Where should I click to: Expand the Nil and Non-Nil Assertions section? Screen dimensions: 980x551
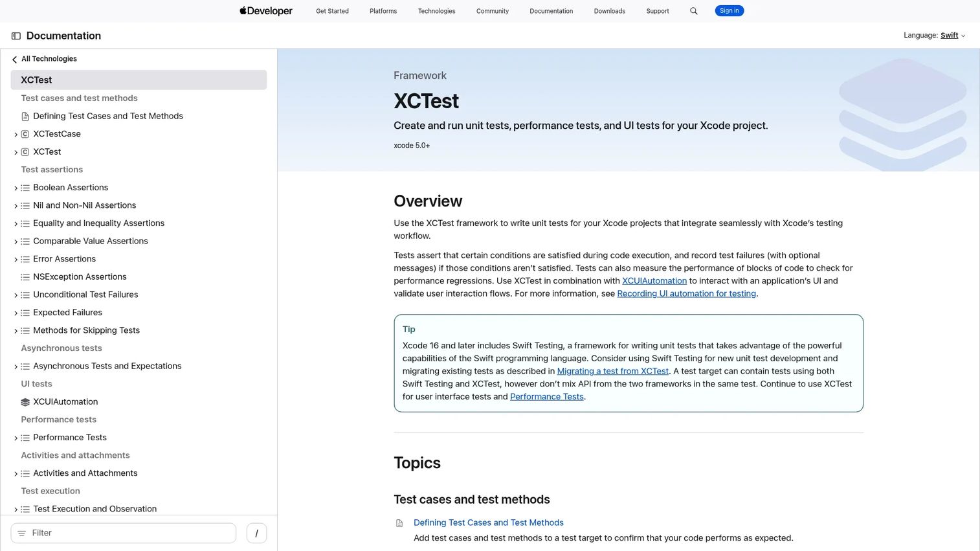coord(16,206)
